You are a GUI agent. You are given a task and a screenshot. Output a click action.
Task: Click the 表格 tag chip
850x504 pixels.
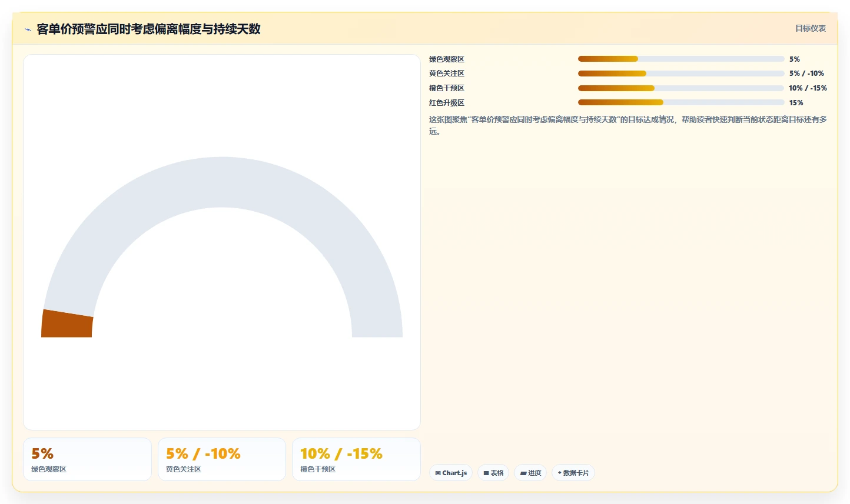coord(493,473)
